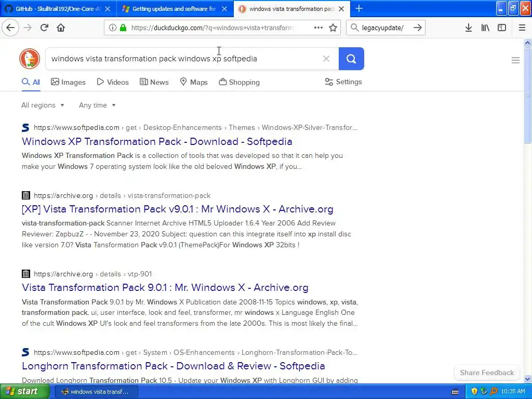Viewport: 532px width, 399px height.
Task: Toggle the sidebar view icon
Action: 502,28
